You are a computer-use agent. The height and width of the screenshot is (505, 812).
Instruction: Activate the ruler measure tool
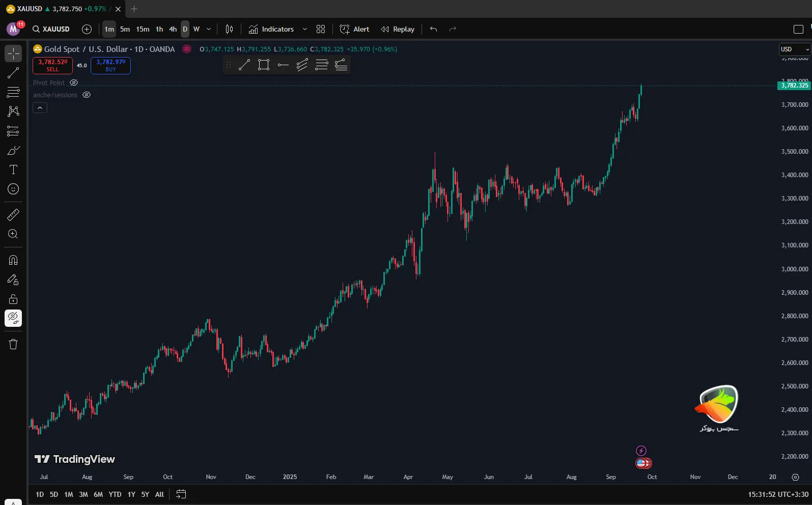tap(13, 215)
